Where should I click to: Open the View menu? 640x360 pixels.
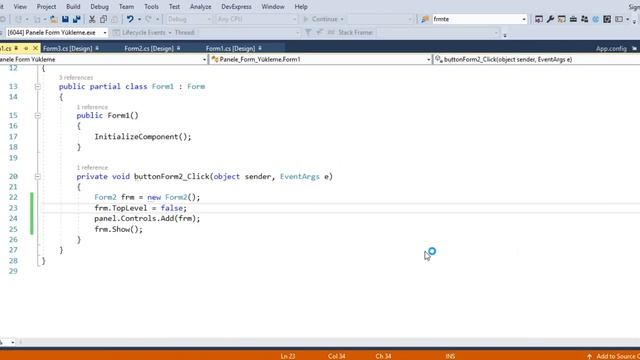[20, 7]
